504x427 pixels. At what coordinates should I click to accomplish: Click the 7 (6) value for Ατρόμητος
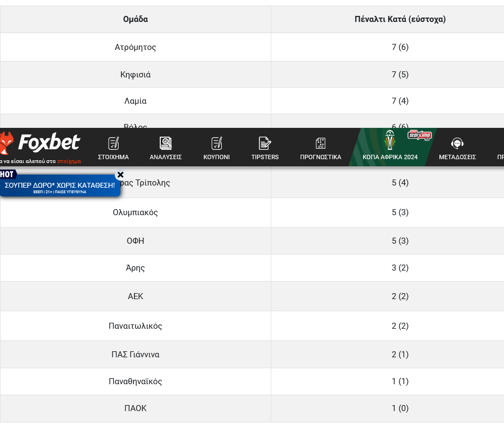[x=400, y=47]
